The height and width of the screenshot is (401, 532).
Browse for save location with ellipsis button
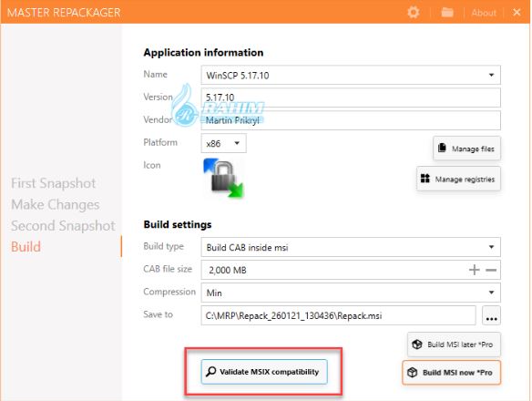(491, 315)
